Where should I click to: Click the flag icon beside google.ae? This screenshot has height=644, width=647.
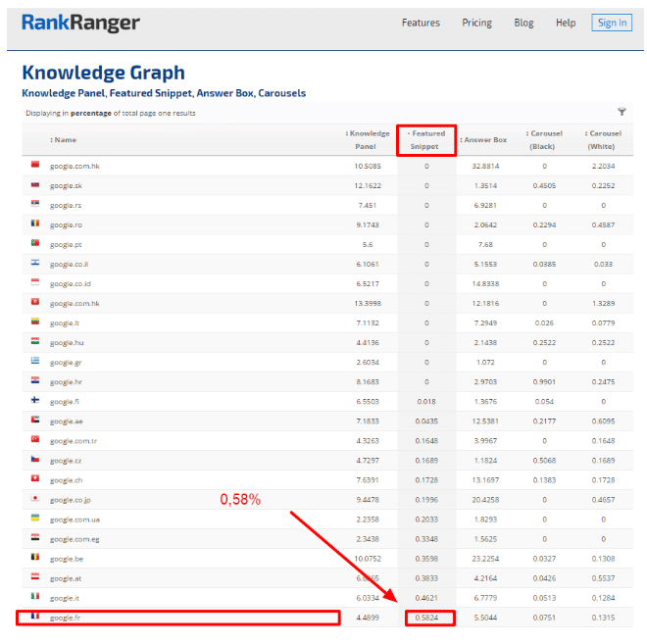[x=35, y=420]
